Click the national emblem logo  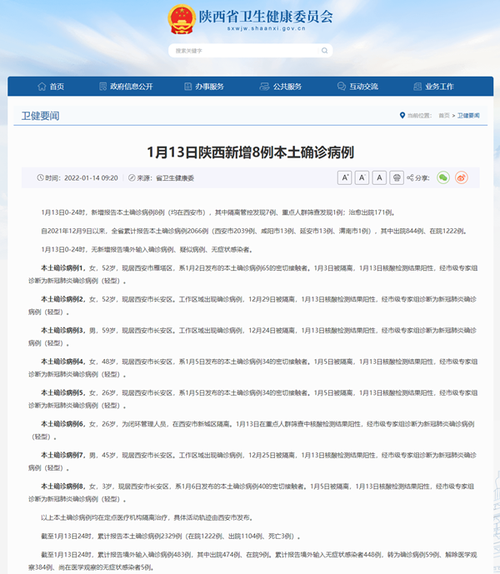click(x=182, y=19)
